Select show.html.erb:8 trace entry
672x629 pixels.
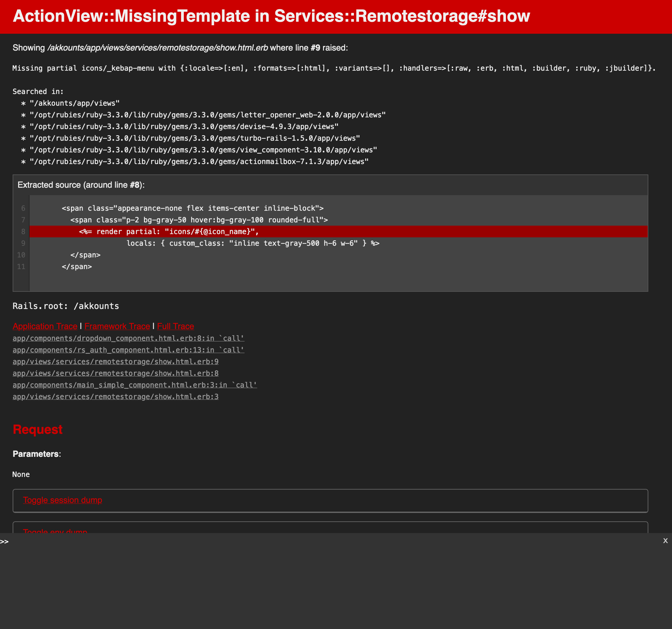[x=115, y=374]
